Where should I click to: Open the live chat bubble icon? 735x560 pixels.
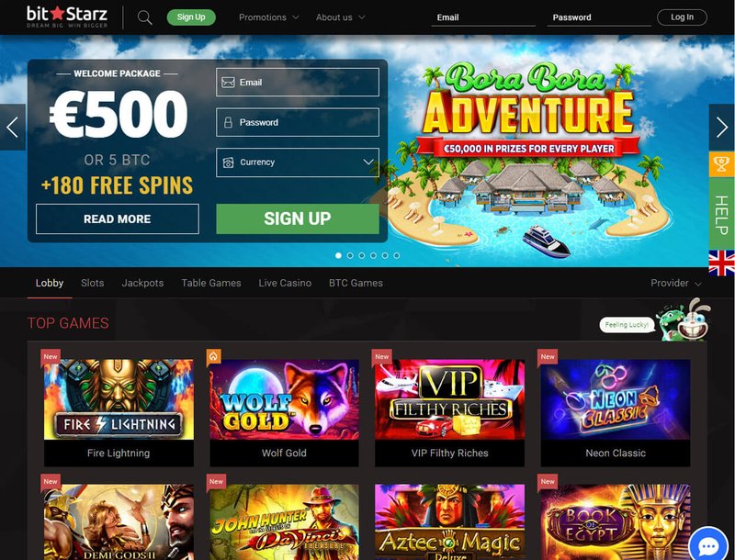(708, 545)
